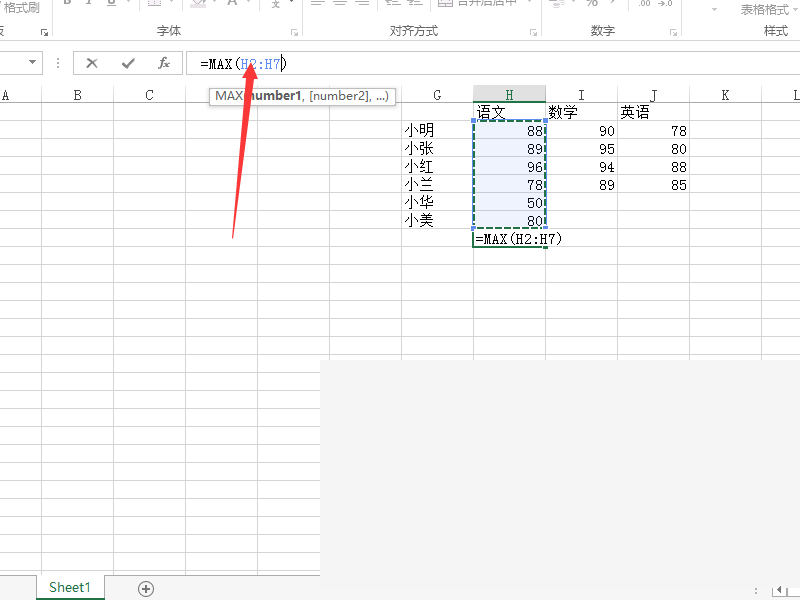
Task: Click 小明's 数学 score 90
Action: tap(581, 130)
